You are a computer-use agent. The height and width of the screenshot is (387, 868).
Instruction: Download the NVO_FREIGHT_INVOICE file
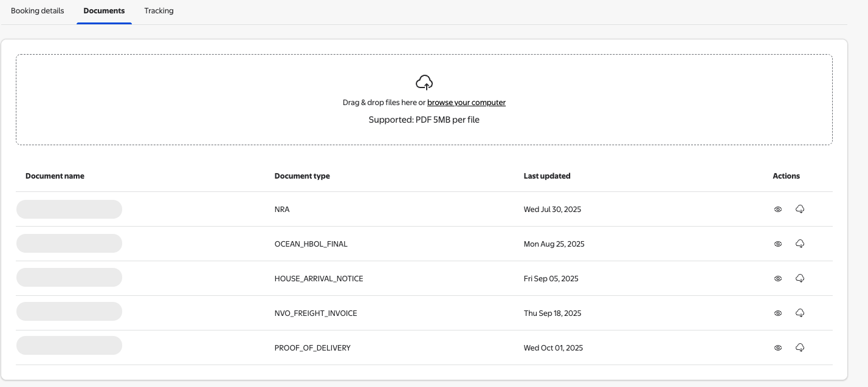[800, 313]
